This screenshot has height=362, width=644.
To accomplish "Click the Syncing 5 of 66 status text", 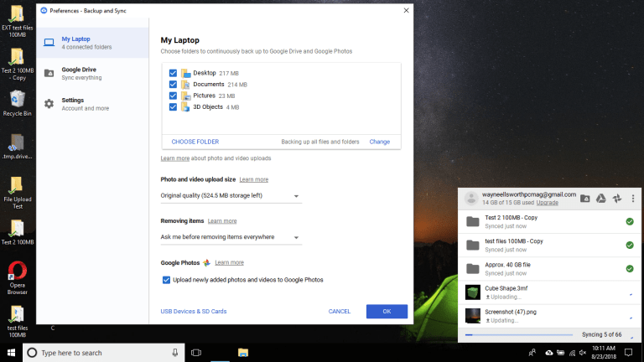I will [601, 334].
